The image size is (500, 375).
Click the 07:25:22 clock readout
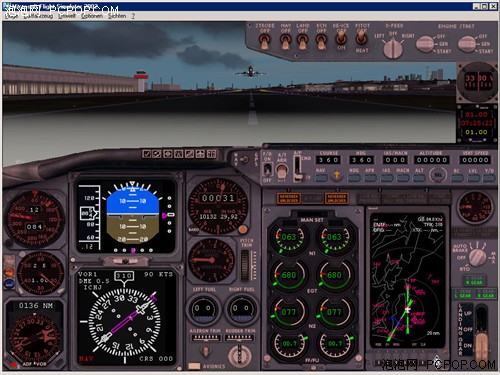tap(476, 123)
